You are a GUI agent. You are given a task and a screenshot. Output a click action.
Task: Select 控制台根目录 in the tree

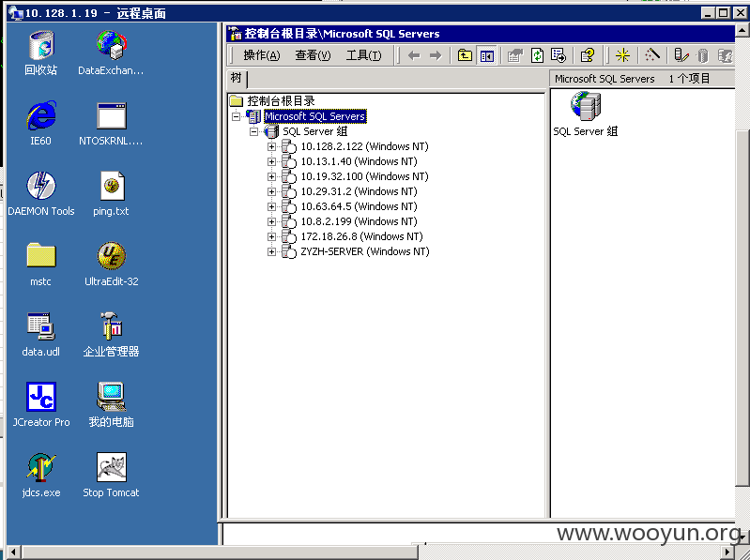281,100
